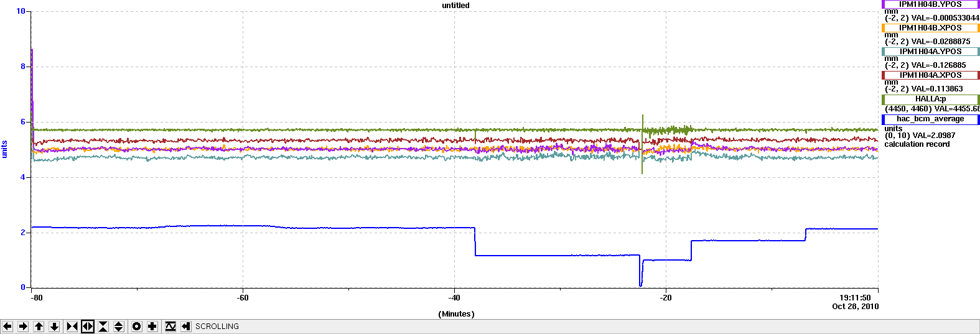Viewport: 980px width, 334px height.
Task: Click the 'calculation record' description text
Action: (x=917, y=144)
